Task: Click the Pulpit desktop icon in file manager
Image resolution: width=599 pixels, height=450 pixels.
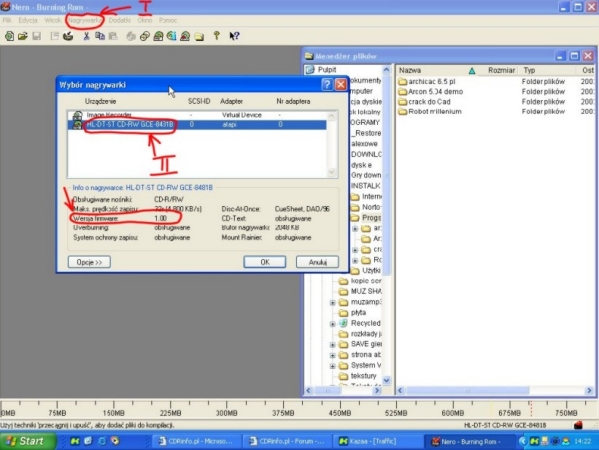Action: click(310, 70)
